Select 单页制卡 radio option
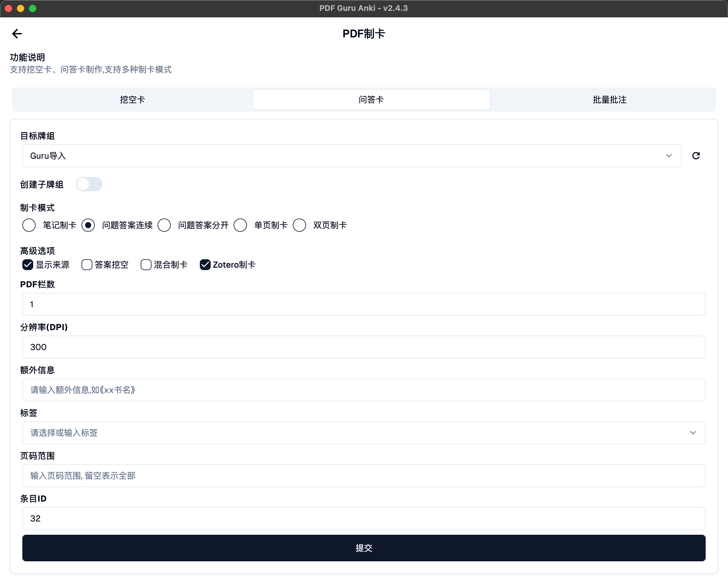Screen dimensions: 728x577 coord(241,225)
